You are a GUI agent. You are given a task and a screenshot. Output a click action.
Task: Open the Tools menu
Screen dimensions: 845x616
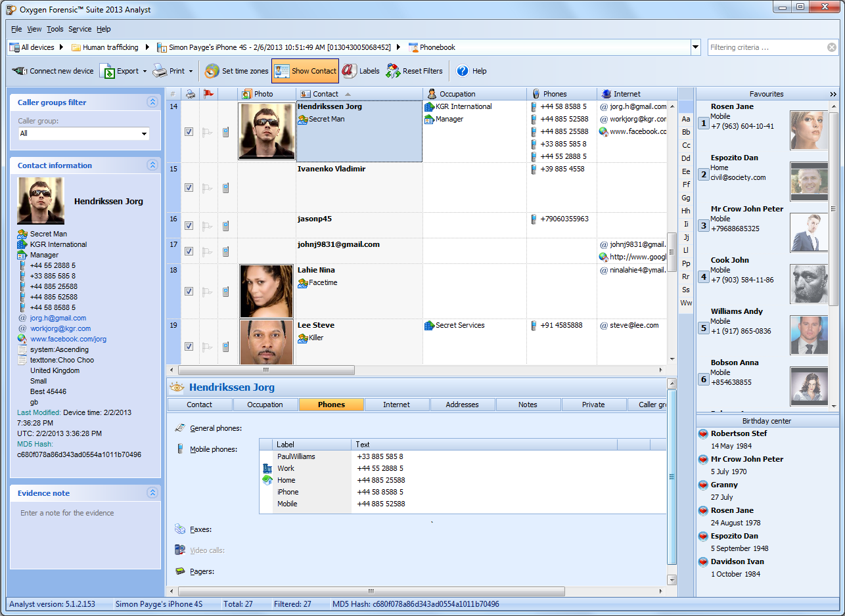55,29
